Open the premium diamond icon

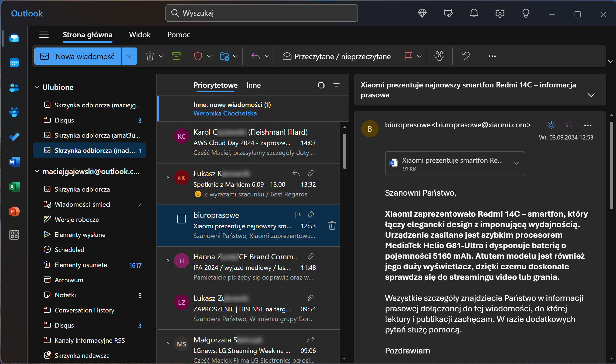[x=422, y=13]
